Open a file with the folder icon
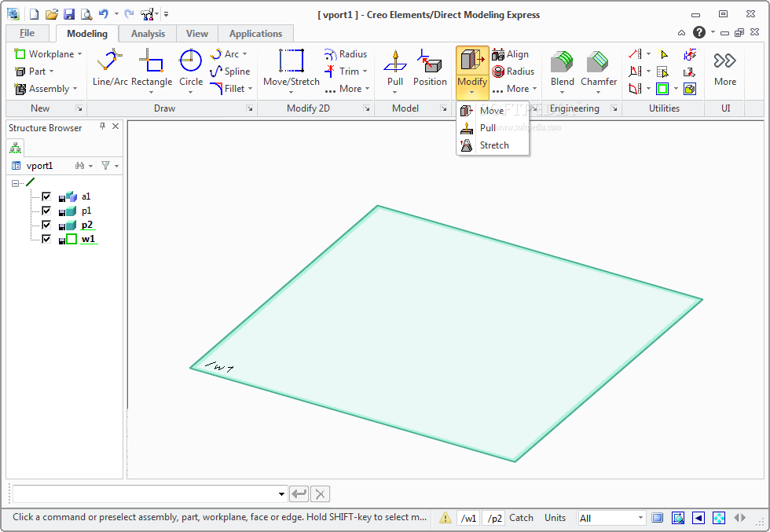The height and width of the screenshot is (532, 770). point(52,14)
